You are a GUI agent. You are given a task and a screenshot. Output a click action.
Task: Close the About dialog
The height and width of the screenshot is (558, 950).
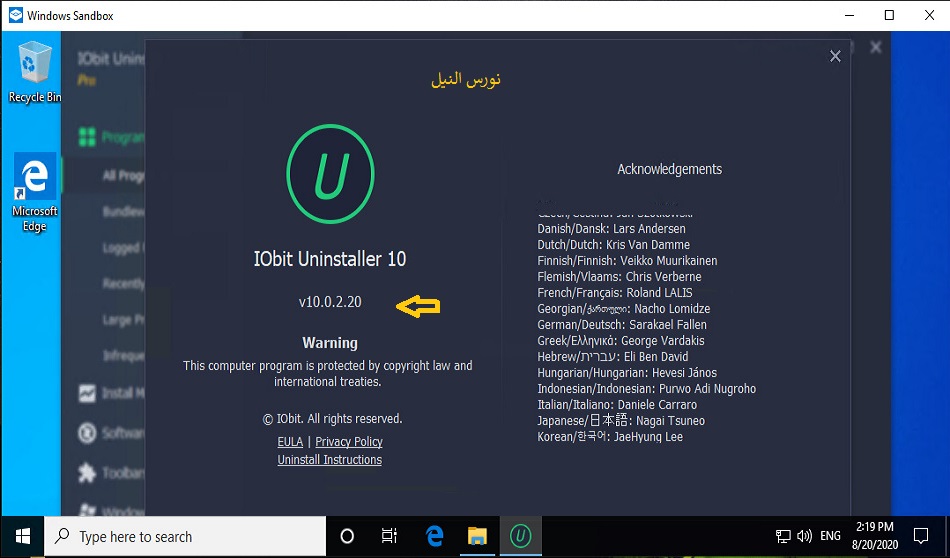(x=835, y=57)
